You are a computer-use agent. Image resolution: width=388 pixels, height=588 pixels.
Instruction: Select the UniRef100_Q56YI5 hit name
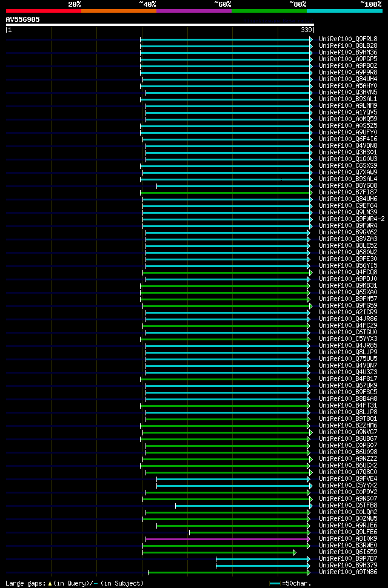pyautogui.click(x=348, y=265)
